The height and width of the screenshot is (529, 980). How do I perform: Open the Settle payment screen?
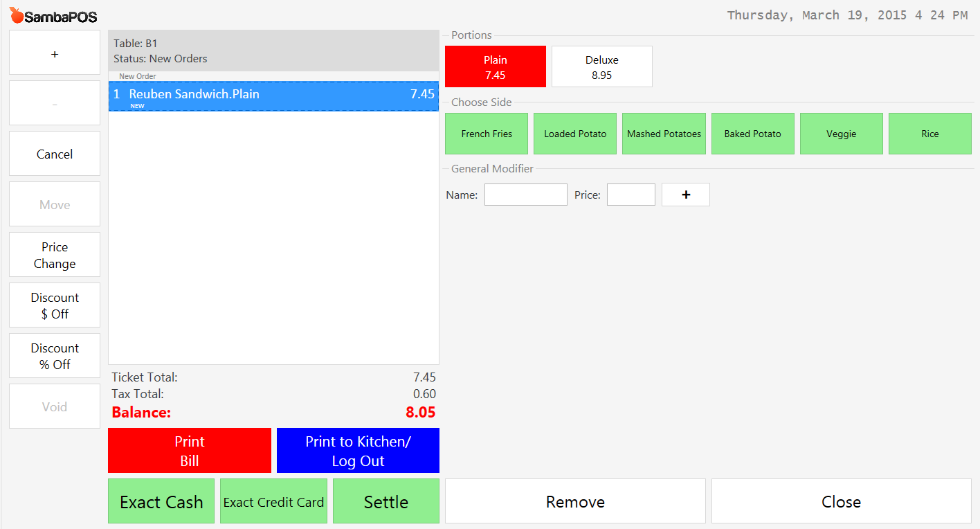coord(385,501)
